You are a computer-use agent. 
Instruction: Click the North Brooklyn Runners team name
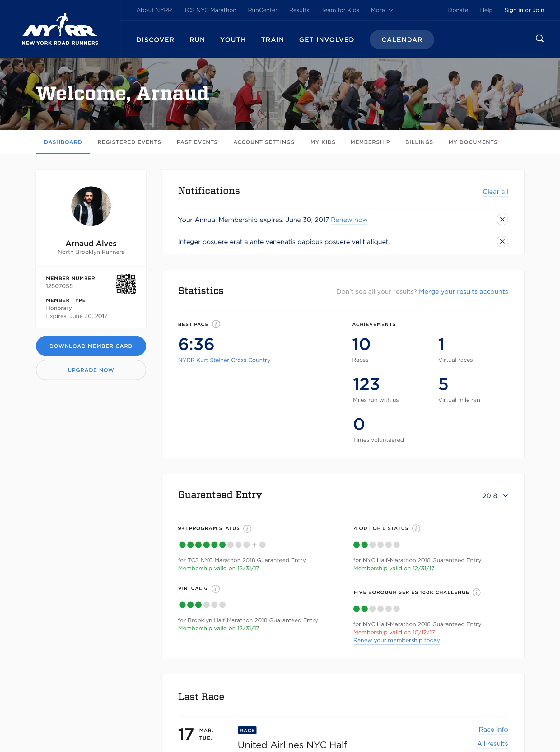tap(91, 252)
